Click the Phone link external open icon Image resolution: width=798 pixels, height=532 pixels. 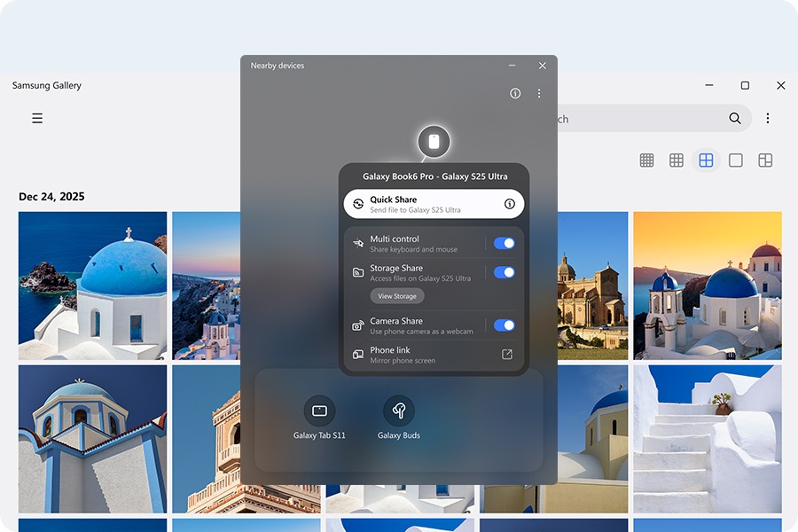pyautogui.click(x=507, y=355)
